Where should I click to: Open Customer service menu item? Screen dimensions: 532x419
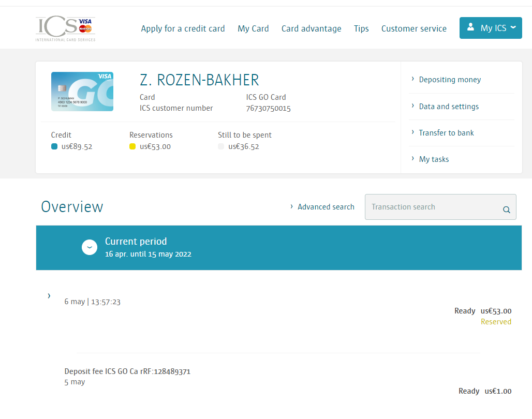pyautogui.click(x=413, y=28)
